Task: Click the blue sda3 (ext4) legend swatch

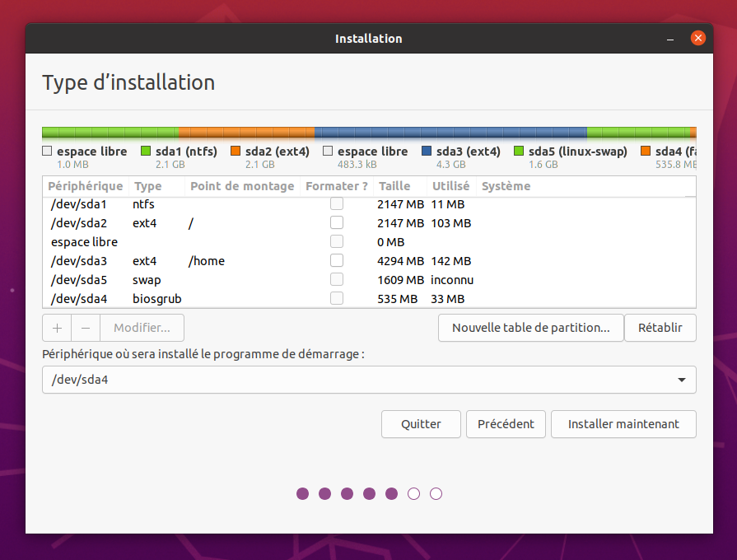Action: coord(427,151)
